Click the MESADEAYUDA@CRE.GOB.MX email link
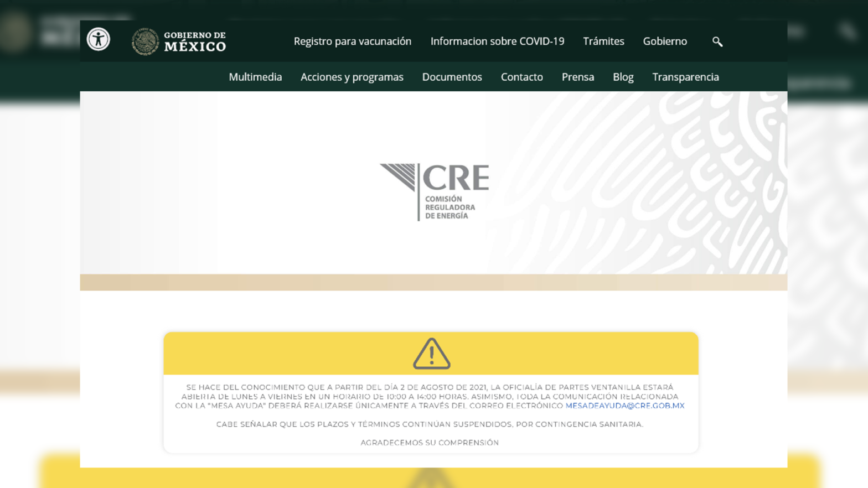This screenshot has width=868, height=488. click(x=624, y=406)
